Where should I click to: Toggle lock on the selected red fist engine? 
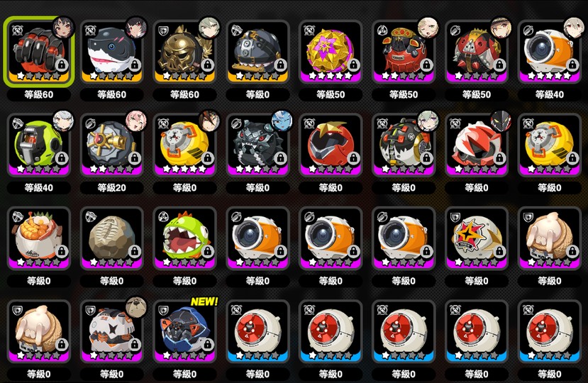pyautogui.click(x=62, y=66)
